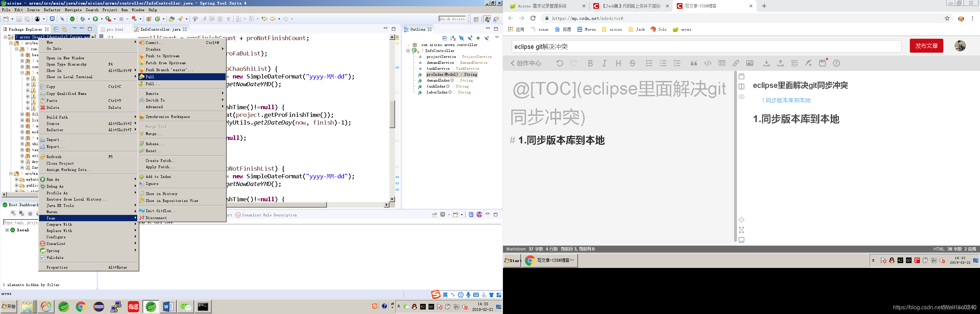Toggle the side-by-side column layout icon
Screen dimensions: 980x314
tap(741, 87)
